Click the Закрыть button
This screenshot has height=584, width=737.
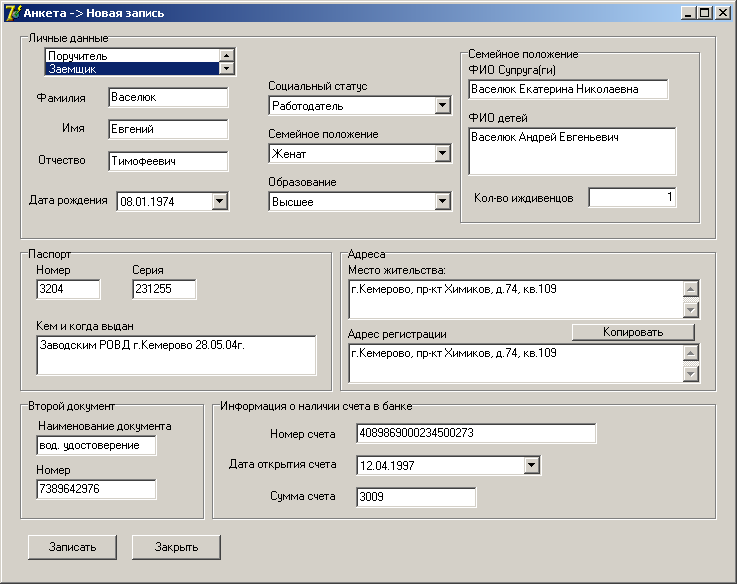(x=176, y=547)
